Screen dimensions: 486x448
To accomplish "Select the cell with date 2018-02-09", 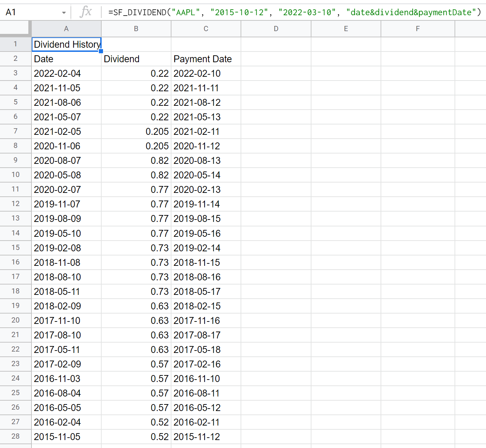I will 66,306.
